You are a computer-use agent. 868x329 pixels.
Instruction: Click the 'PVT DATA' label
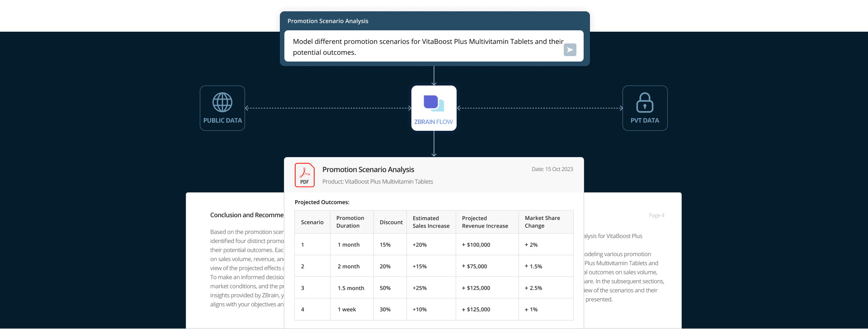[x=645, y=120]
